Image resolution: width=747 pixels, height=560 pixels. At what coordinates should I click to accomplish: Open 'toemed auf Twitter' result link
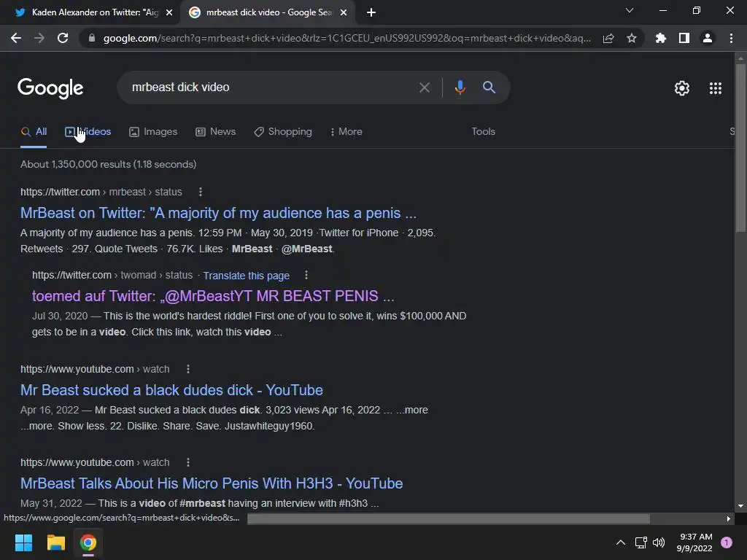tap(213, 296)
